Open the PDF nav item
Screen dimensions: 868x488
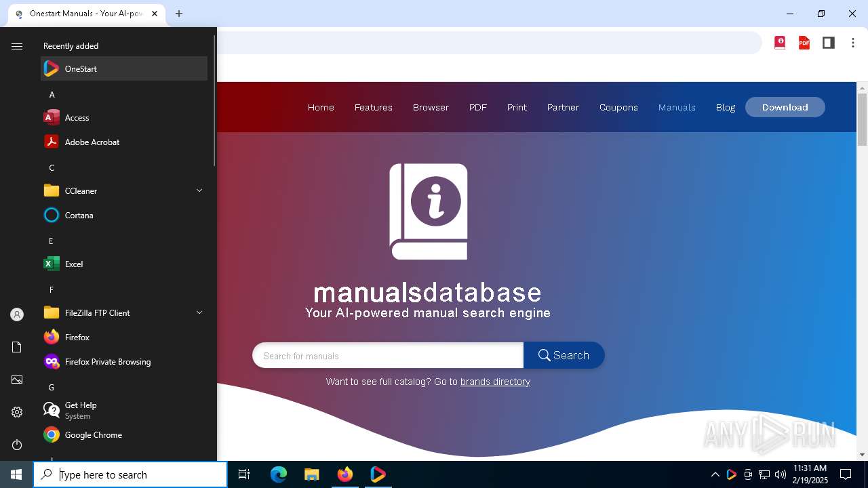coord(478,107)
